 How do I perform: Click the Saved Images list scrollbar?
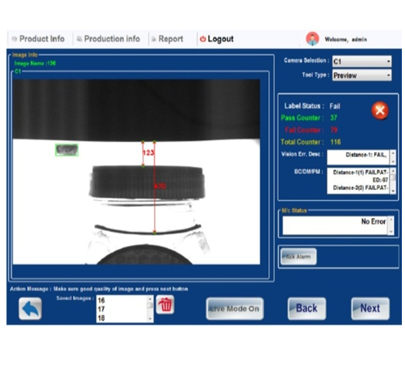click(150, 309)
